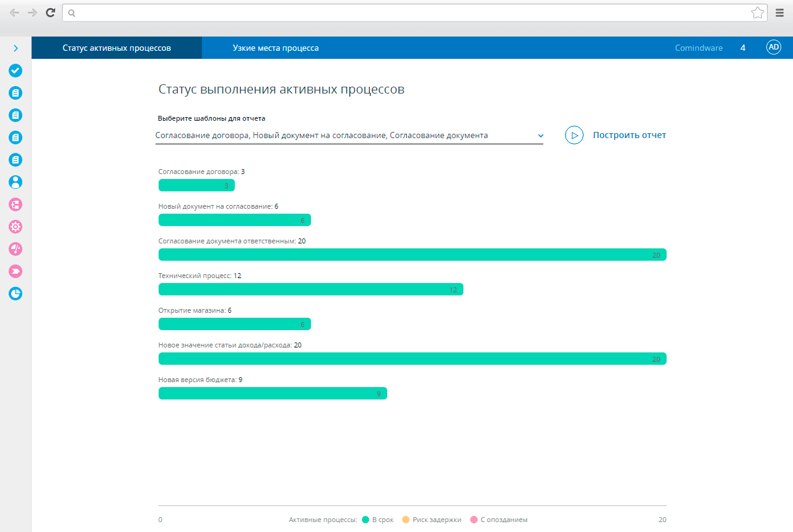
Task: Click the Согласование документа ответственным: 20 label
Action: click(x=232, y=241)
